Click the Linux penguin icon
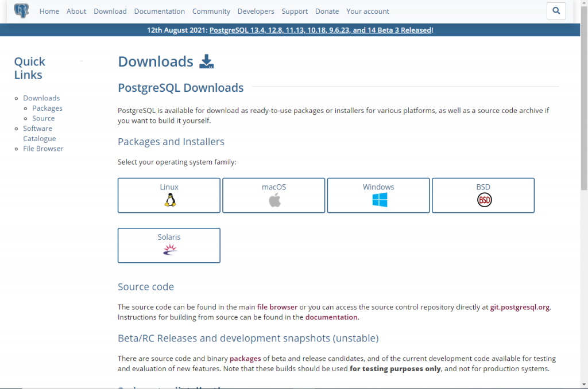The height and width of the screenshot is (389, 588). [170, 200]
